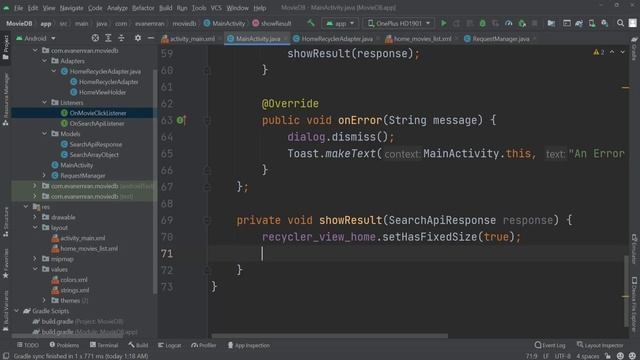Toggle Build Variants side tab
Viewport: 640px width, 360px height.
tap(5, 310)
